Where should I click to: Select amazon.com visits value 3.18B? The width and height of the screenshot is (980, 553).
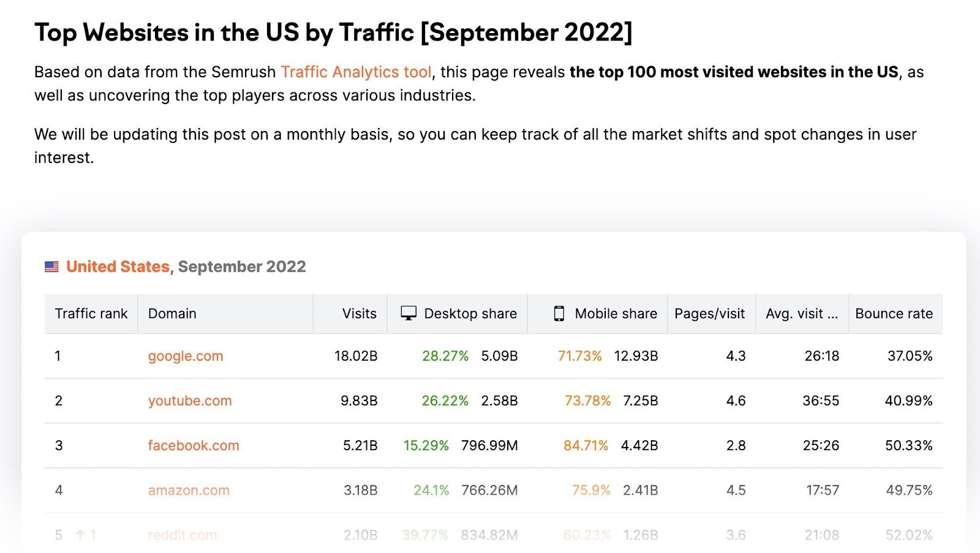point(360,490)
